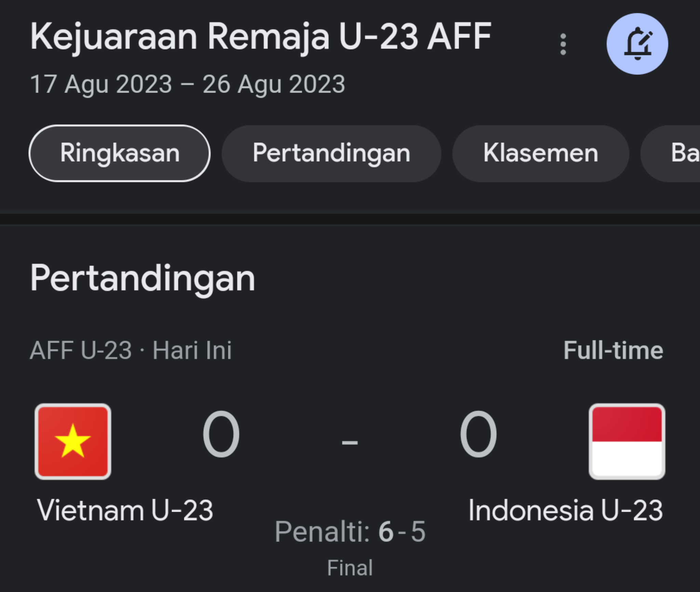Click the 17 Agu – 26 Agu 2023 dates
Viewport: 700px width, 592px height.
click(188, 84)
